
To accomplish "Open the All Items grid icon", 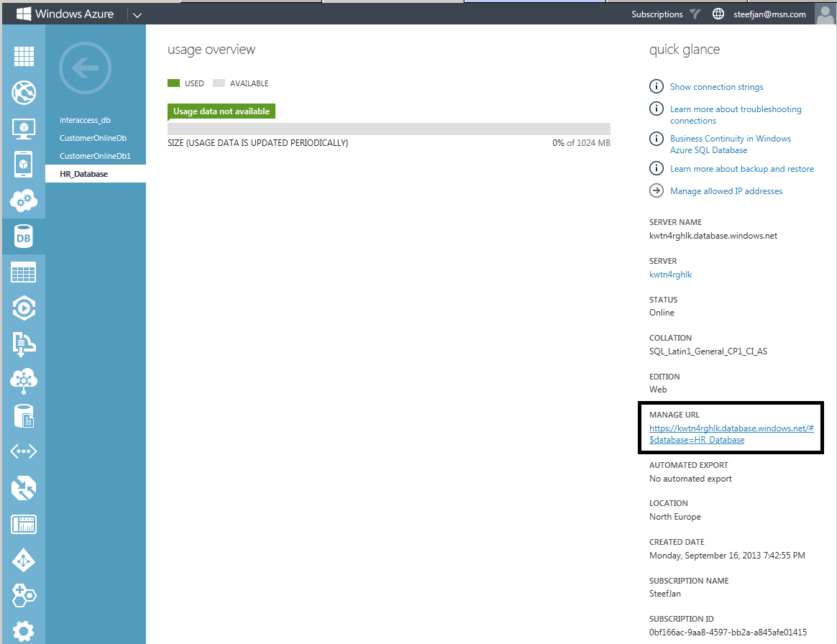I will tap(24, 56).
